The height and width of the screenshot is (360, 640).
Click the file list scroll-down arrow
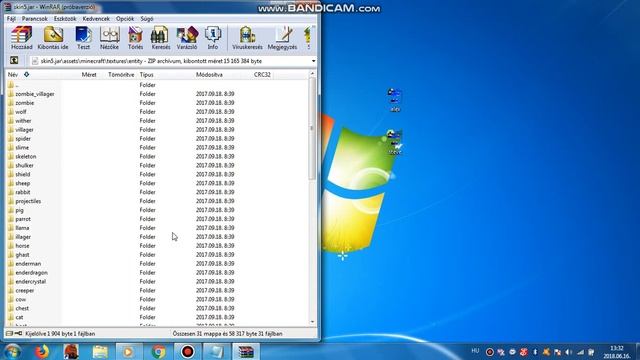313,322
